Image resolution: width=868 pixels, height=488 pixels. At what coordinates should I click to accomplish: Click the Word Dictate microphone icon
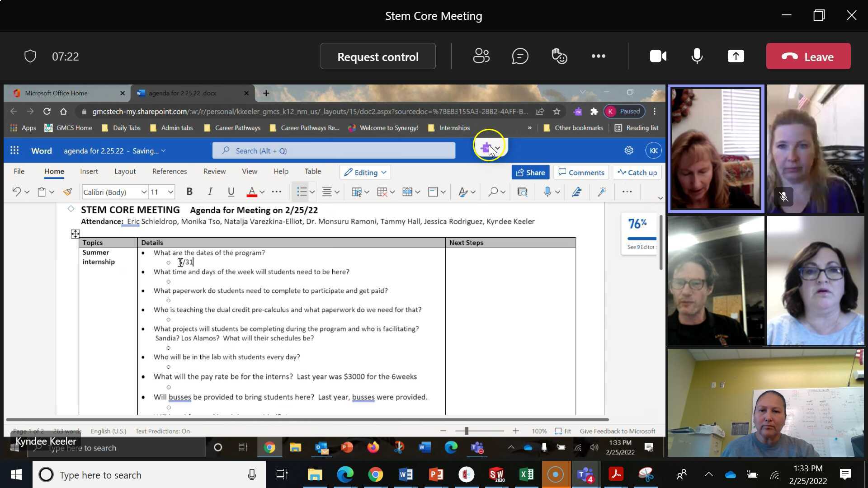coord(547,192)
